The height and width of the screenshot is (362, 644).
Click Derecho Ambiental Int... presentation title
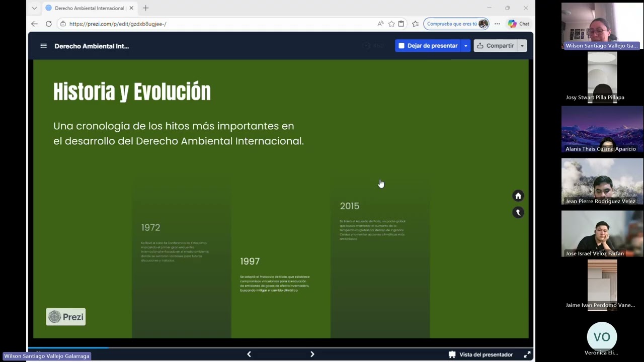tap(92, 46)
